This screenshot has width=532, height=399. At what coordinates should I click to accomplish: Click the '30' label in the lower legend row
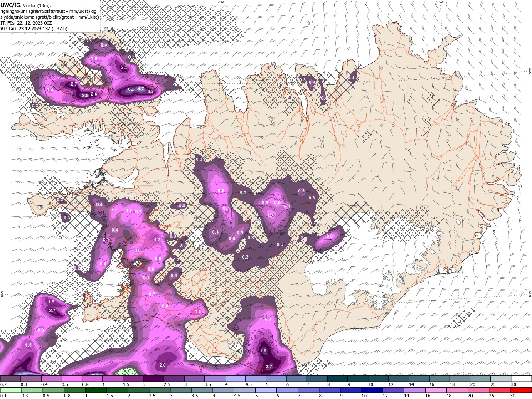514,396
